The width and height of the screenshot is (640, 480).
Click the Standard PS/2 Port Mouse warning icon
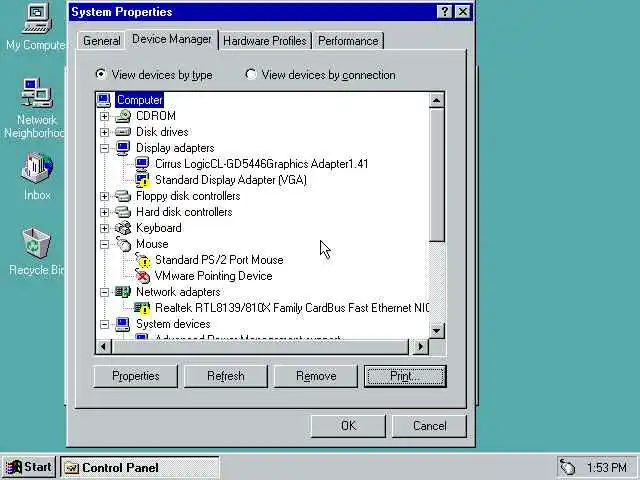(x=142, y=260)
